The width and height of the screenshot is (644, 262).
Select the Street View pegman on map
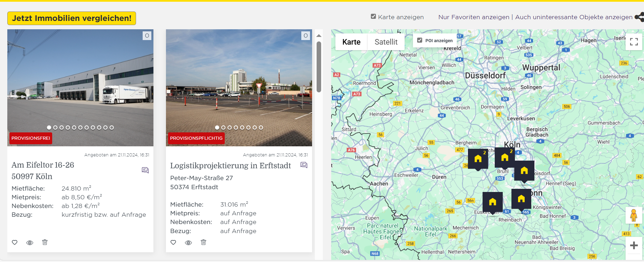pos(634,215)
